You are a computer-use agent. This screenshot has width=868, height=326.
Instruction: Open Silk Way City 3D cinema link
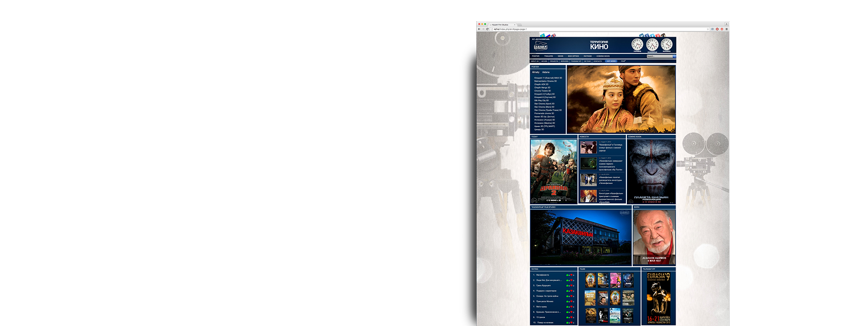pos(541,100)
